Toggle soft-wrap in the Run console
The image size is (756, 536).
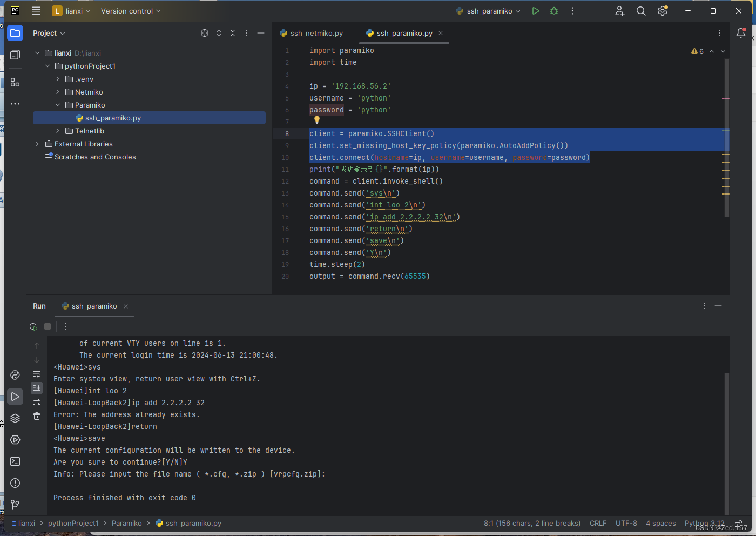(36, 374)
